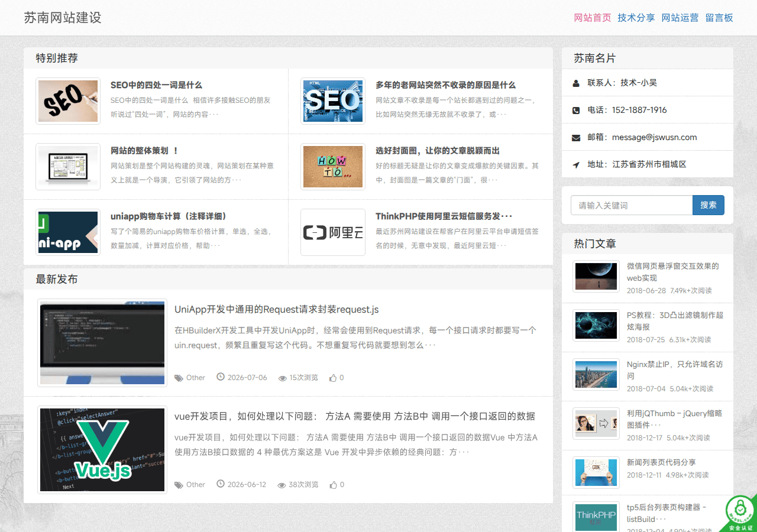757x532 pixels.
Task: Click the SEO handwriting thumbnail image
Action: click(x=68, y=101)
